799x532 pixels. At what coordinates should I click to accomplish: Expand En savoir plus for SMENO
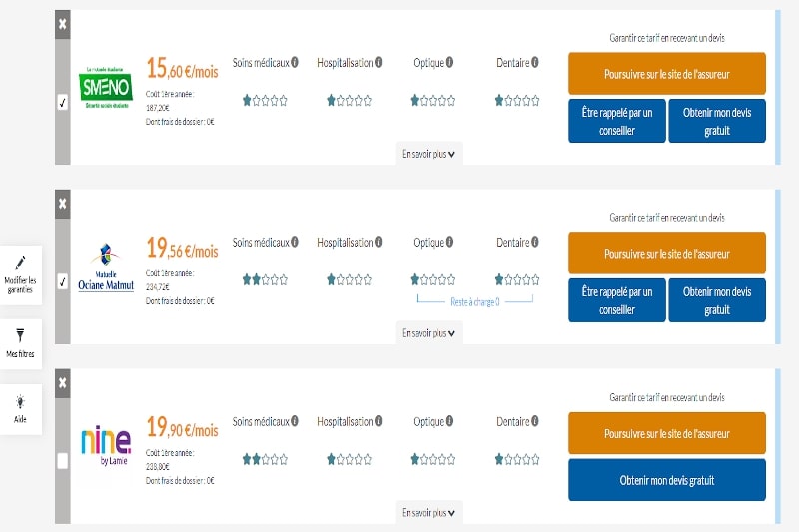point(428,154)
